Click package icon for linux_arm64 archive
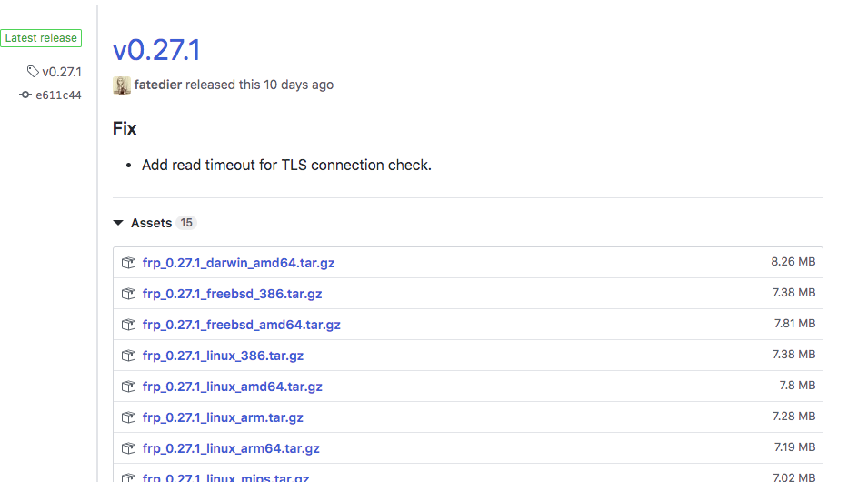868x482 pixels. 128,448
